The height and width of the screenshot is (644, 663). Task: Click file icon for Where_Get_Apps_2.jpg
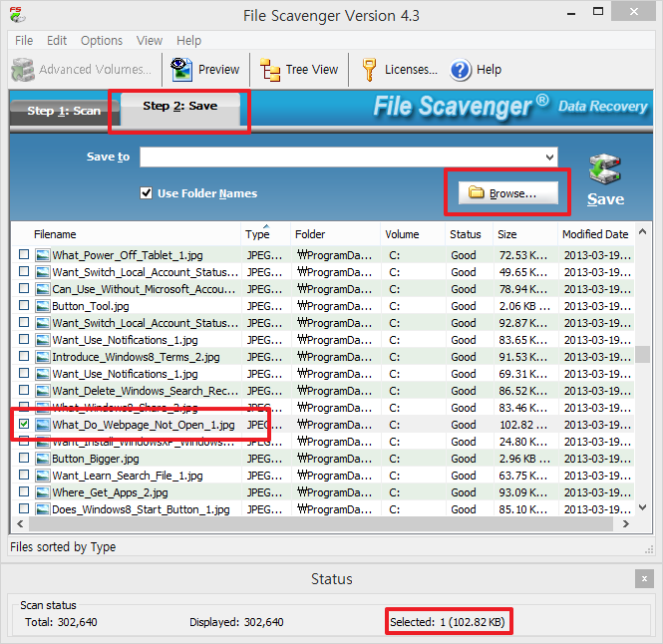point(42,492)
